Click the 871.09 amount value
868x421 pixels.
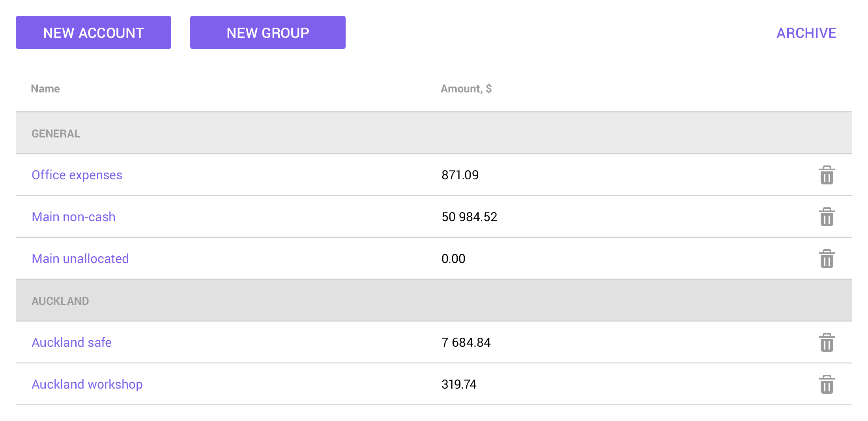pyautogui.click(x=460, y=175)
